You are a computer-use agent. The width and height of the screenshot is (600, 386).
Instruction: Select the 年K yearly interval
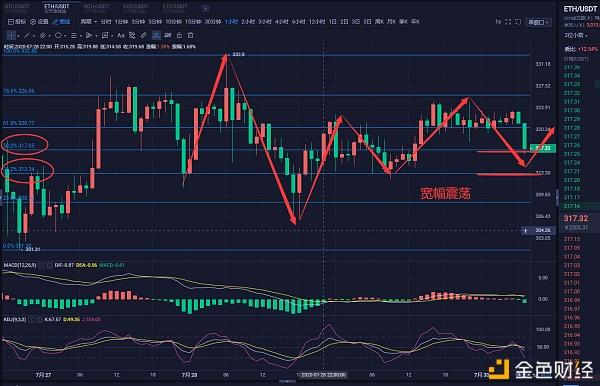click(x=415, y=22)
